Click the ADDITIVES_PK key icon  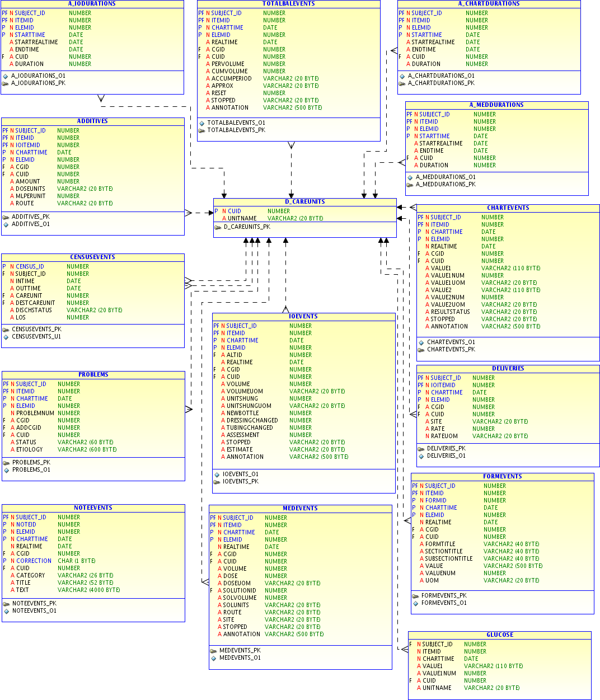coord(6,217)
